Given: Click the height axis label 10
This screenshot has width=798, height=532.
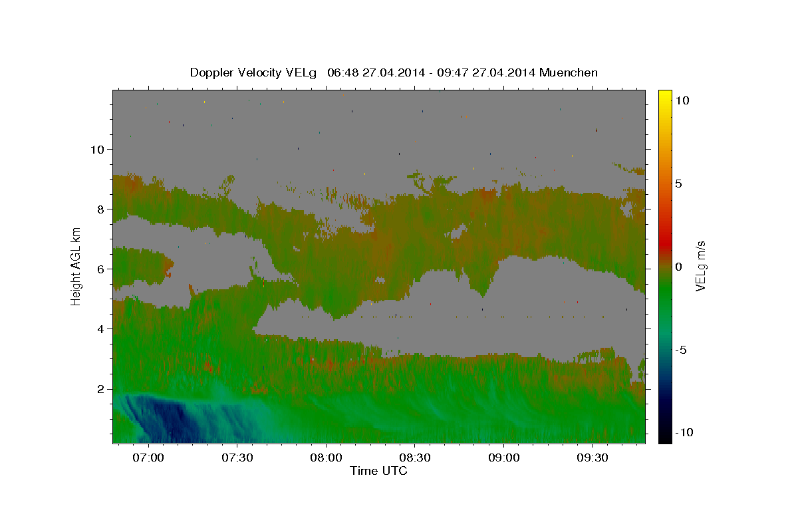Looking at the screenshot, I should click(96, 149).
